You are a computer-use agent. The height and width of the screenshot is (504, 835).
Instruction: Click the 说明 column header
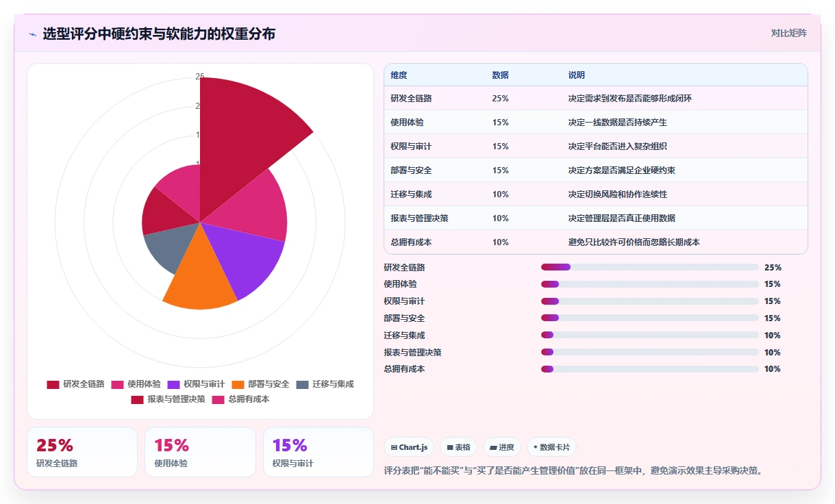[576, 75]
